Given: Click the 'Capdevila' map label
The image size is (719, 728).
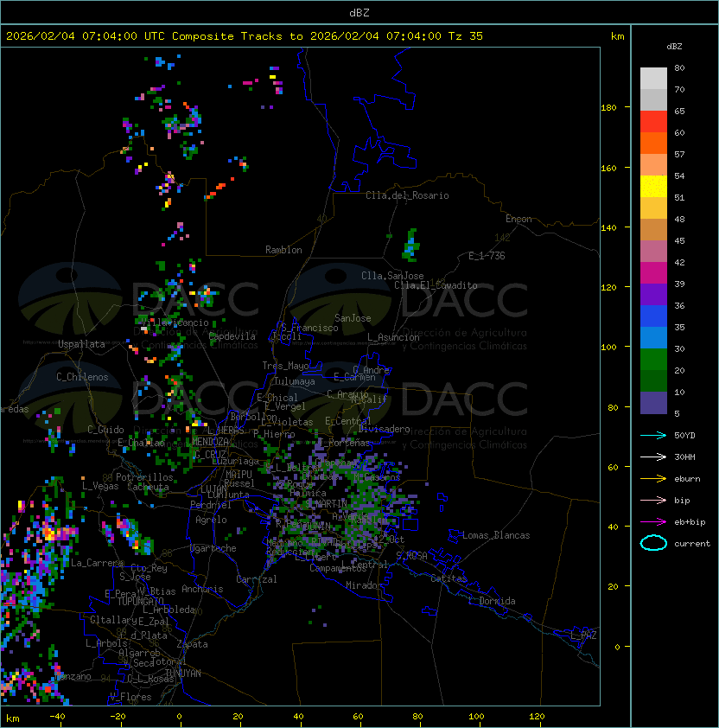Looking at the screenshot, I should (232, 336).
